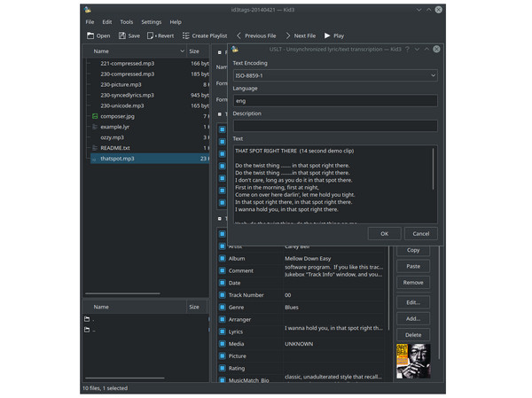This screenshot has height=398, width=532.
Task: Select file 230-picture.mp3
Action: coord(121,84)
